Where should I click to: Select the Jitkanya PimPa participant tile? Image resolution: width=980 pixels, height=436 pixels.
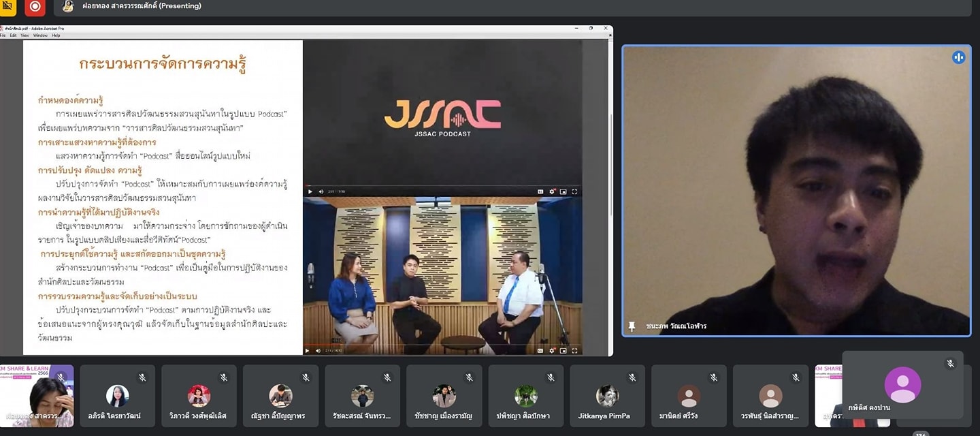pos(607,396)
